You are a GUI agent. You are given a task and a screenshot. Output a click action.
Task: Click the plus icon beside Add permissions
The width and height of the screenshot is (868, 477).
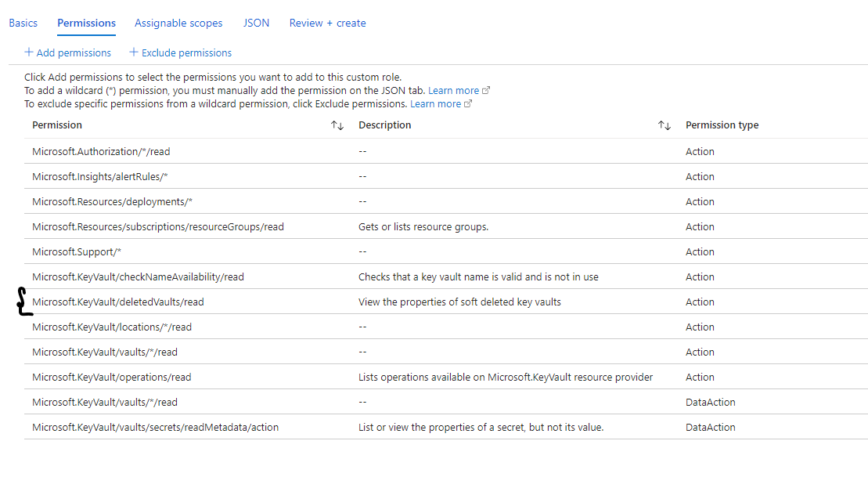tap(29, 52)
